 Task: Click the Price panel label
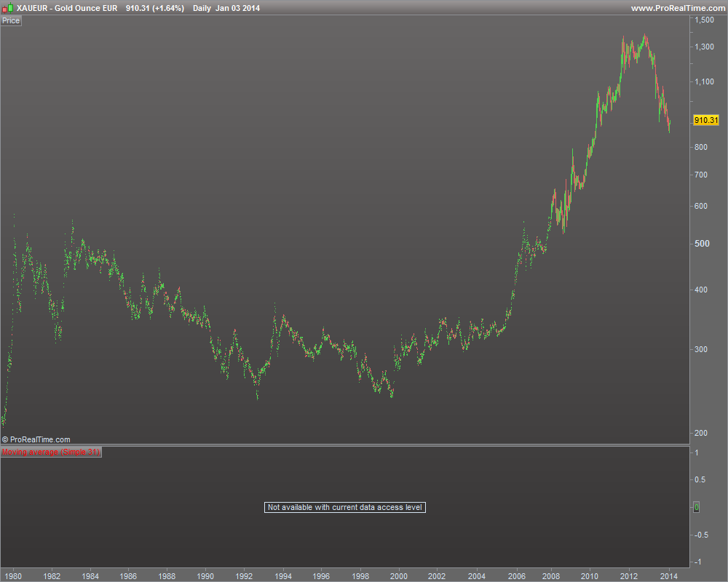pos(11,20)
